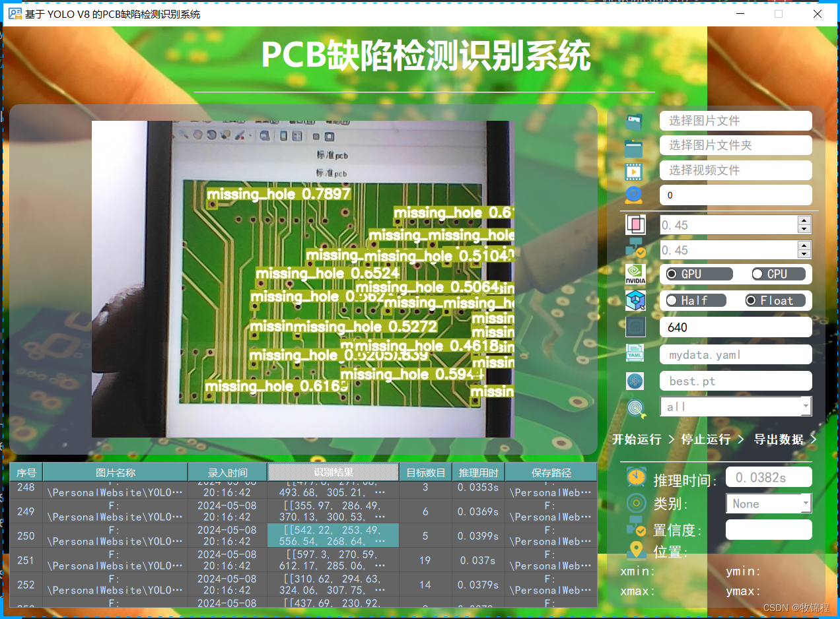Click target count cell showing 19
Screen dimensions: 840x619
[426, 560]
